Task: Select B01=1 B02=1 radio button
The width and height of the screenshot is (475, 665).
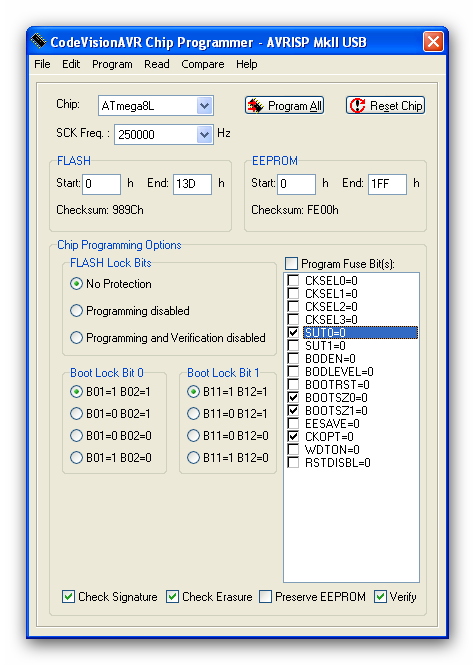Action: coord(76,391)
